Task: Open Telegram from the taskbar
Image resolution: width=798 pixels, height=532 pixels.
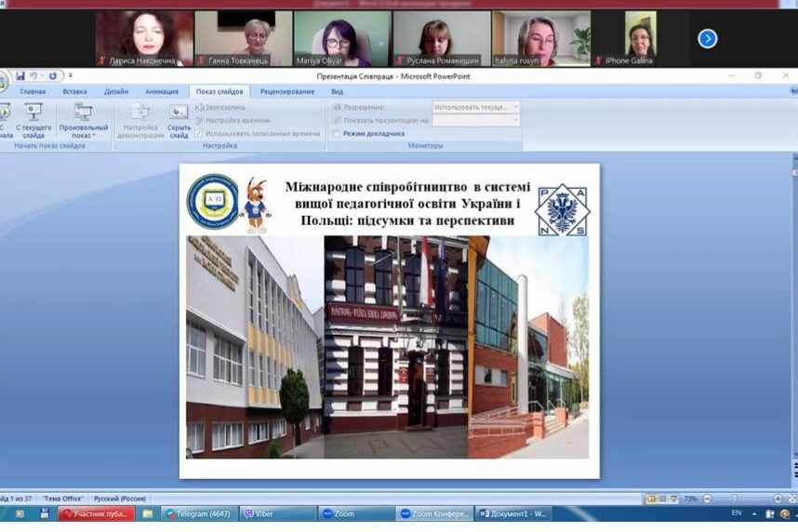Action: click(x=199, y=513)
